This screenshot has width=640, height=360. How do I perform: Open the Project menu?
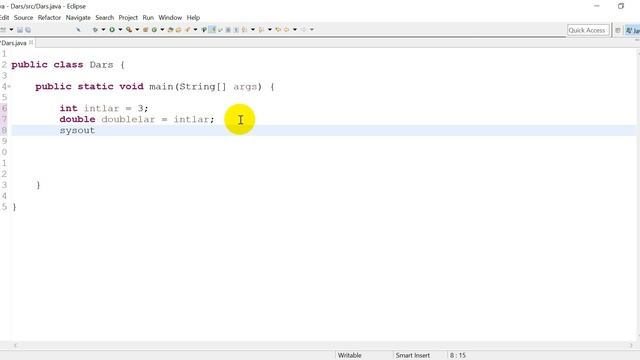pyautogui.click(x=128, y=18)
